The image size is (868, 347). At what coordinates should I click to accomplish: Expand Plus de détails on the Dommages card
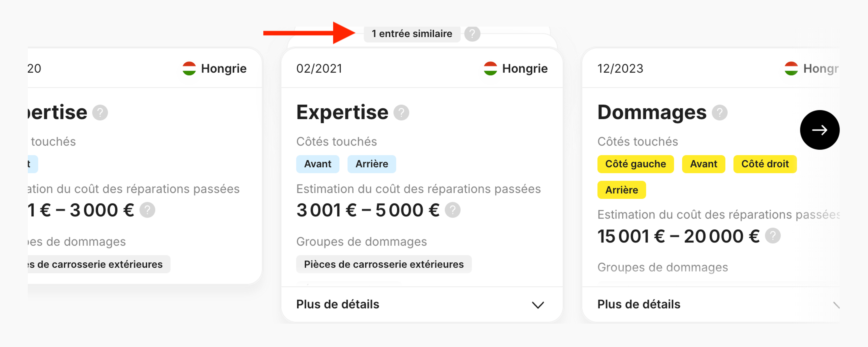click(x=639, y=304)
